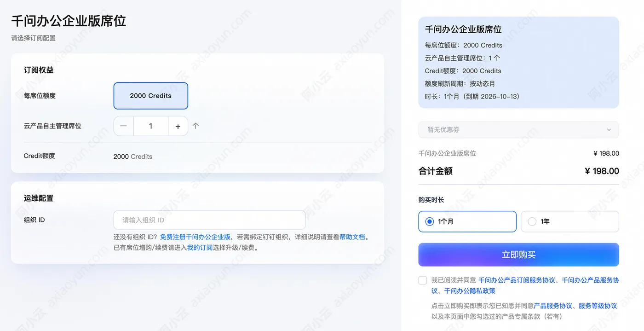
Task: Open 千问办公隐私政策 link
Action: click(x=470, y=291)
